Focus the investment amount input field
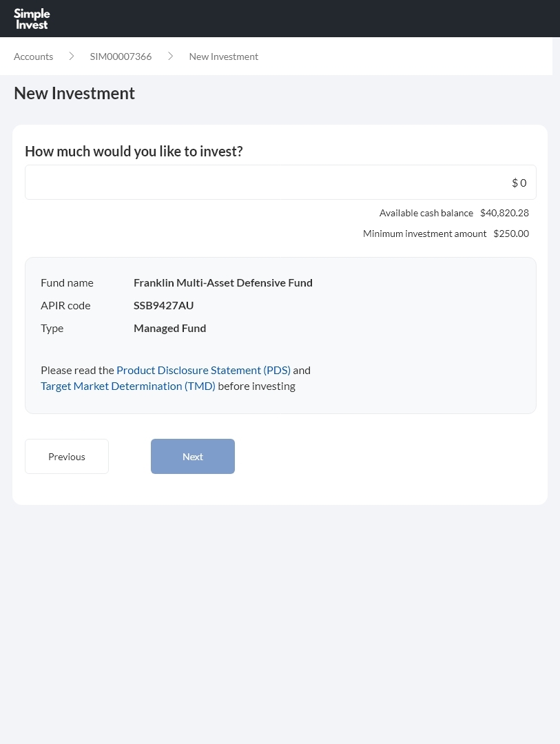The height and width of the screenshot is (744, 560). pos(280,183)
